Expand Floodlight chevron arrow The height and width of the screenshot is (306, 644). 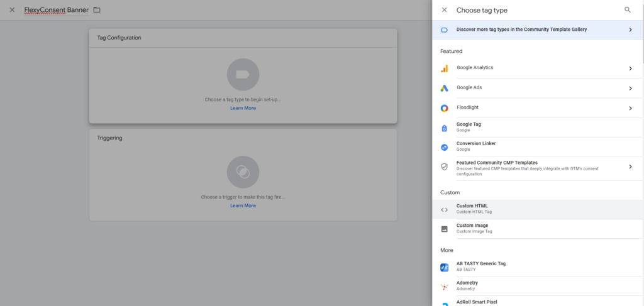(x=630, y=108)
